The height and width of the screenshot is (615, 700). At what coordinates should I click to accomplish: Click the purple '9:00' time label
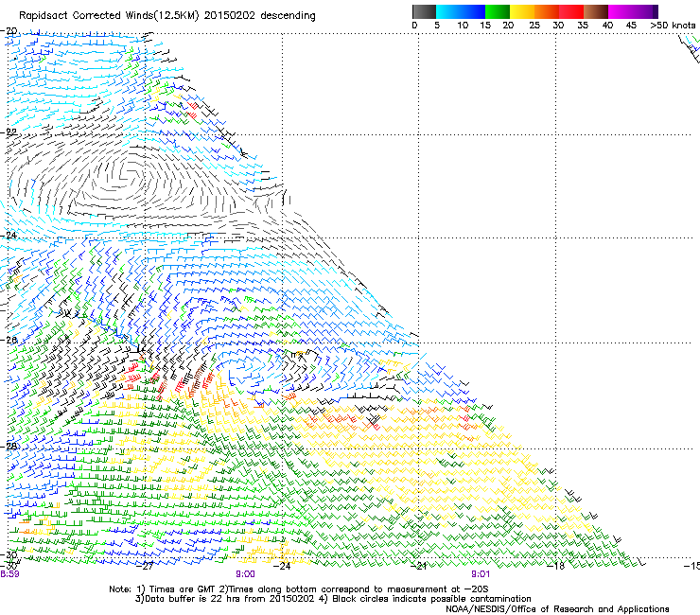(x=246, y=574)
